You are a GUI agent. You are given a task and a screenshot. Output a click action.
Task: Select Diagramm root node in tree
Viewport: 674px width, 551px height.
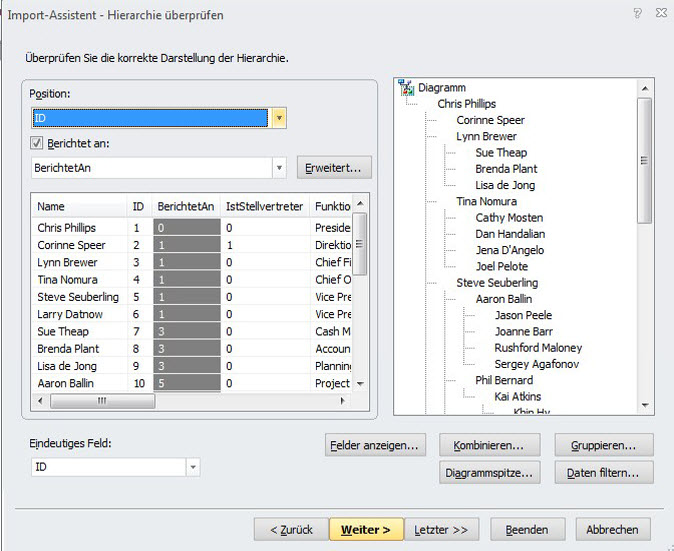(x=442, y=88)
